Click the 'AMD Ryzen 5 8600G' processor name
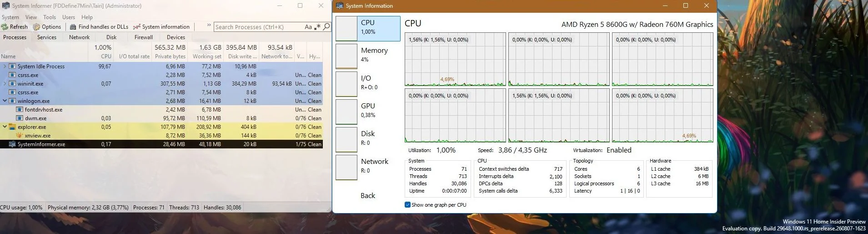Viewport: 868px width, 234px height. pos(637,25)
